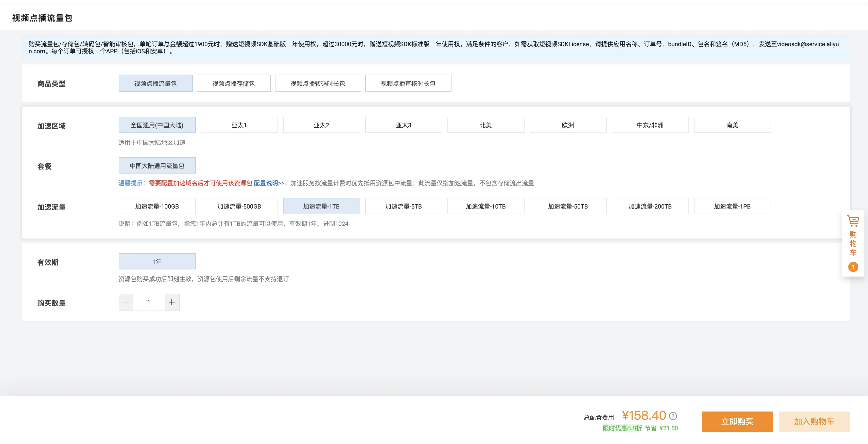Select 视频点播转码时长包 product type
The width and height of the screenshot is (868, 444).
pyautogui.click(x=318, y=83)
